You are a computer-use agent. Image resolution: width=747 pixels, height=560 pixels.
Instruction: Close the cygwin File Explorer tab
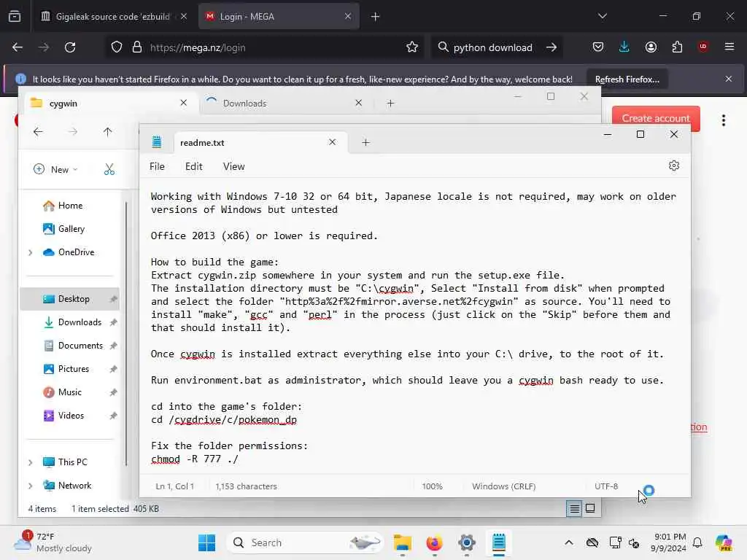coord(183,103)
